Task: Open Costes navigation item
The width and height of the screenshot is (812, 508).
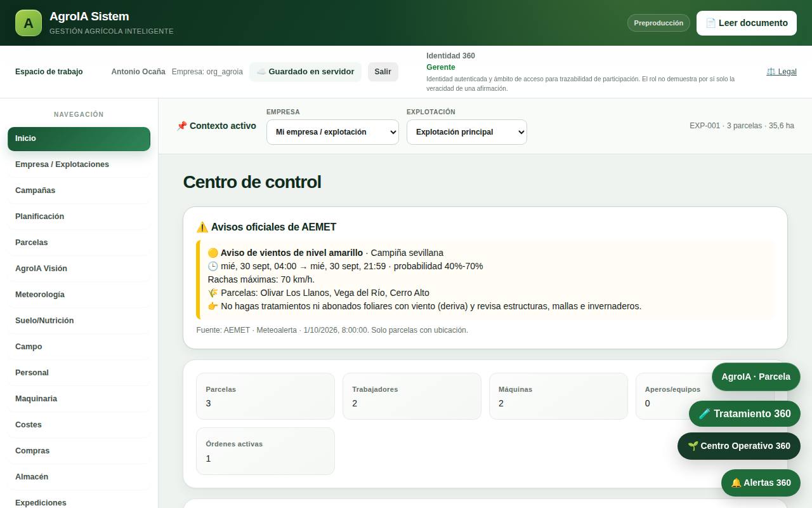Action: click(79, 425)
